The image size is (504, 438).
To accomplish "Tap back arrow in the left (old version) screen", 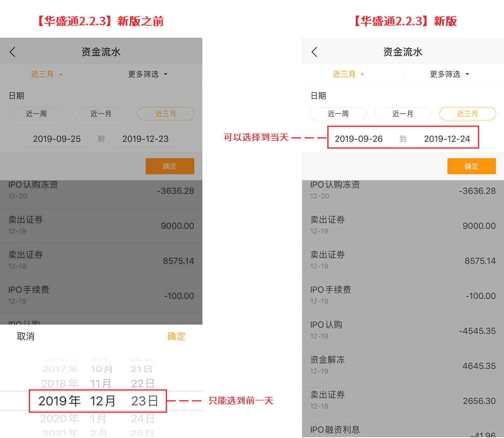I will click(x=13, y=52).
